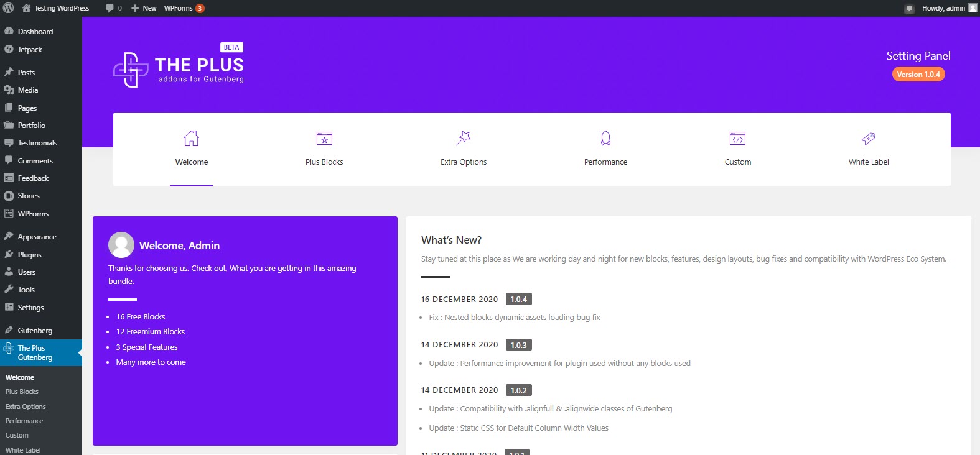Click the Testimonials icon in sidebar
Viewport: 980px width, 455px height.
(x=9, y=143)
